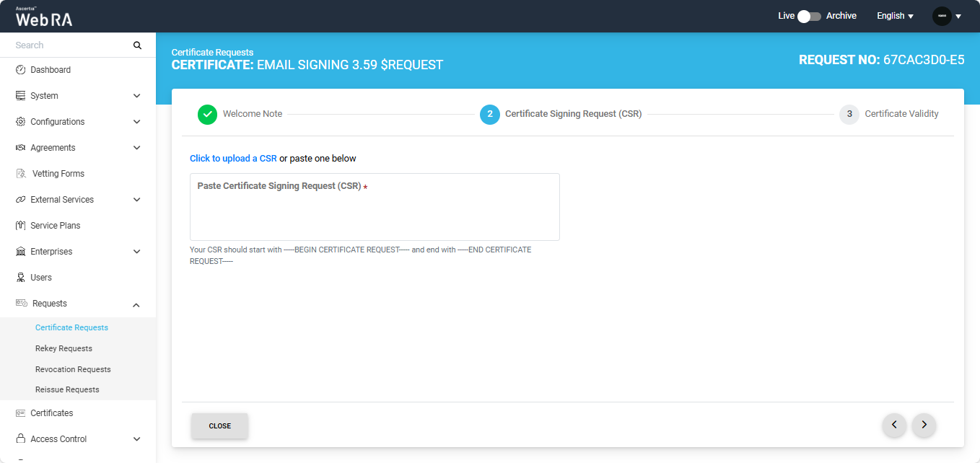Click the CSR format hint text

point(360,255)
